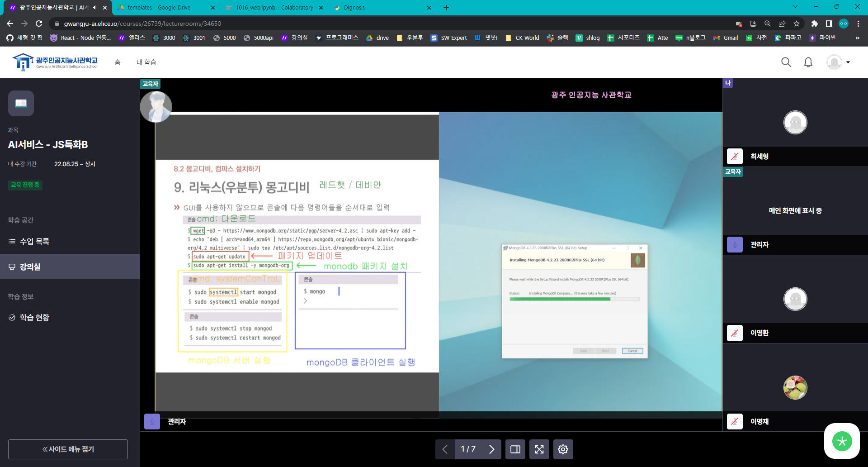Reload the current page
Image resolution: width=868 pixels, height=467 pixels.
(x=39, y=24)
